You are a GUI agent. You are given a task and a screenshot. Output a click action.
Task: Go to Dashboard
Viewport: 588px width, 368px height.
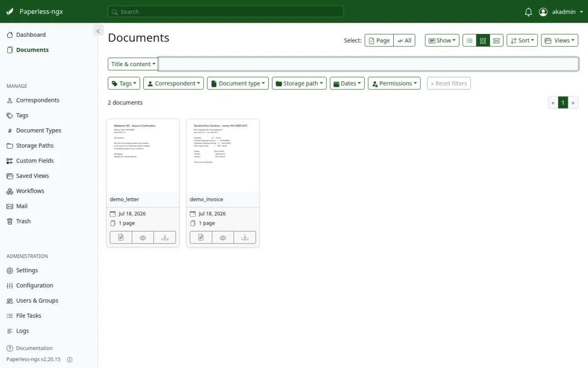click(31, 34)
